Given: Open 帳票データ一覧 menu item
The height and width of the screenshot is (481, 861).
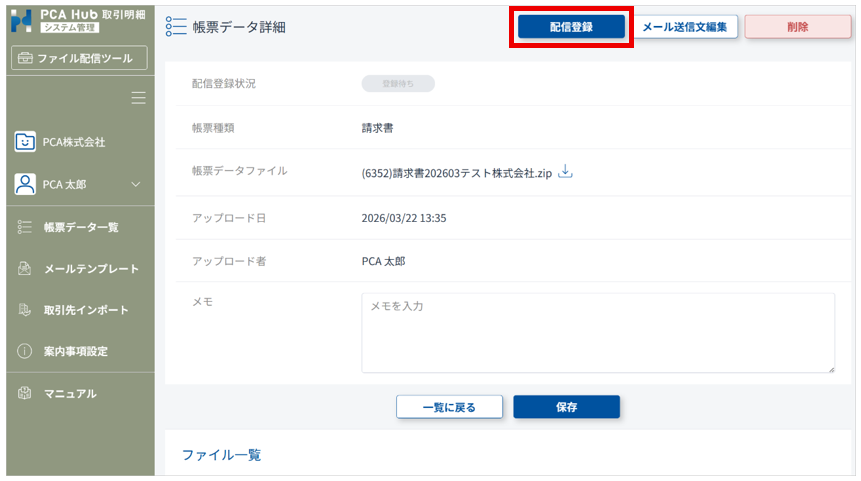Looking at the screenshot, I should 81,227.
